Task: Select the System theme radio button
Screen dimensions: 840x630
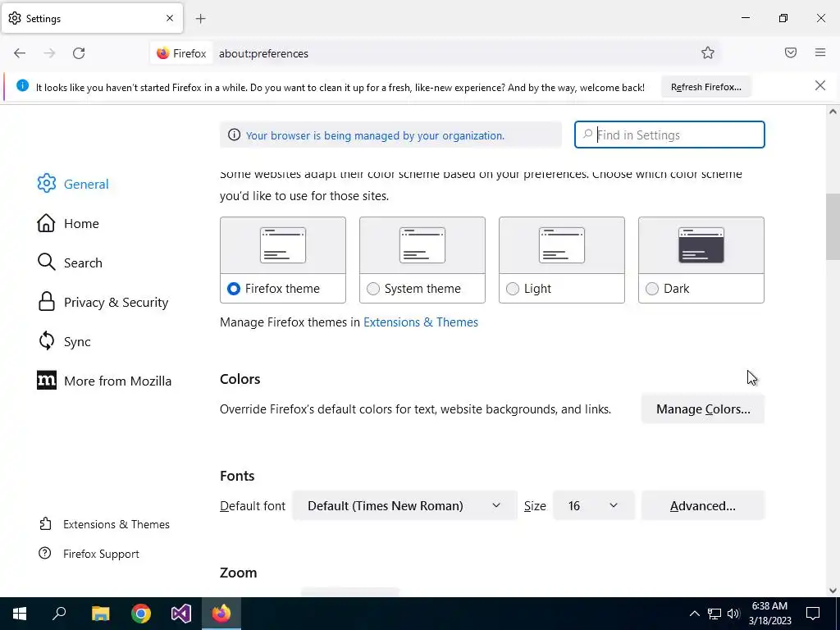Action: (373, 289)
